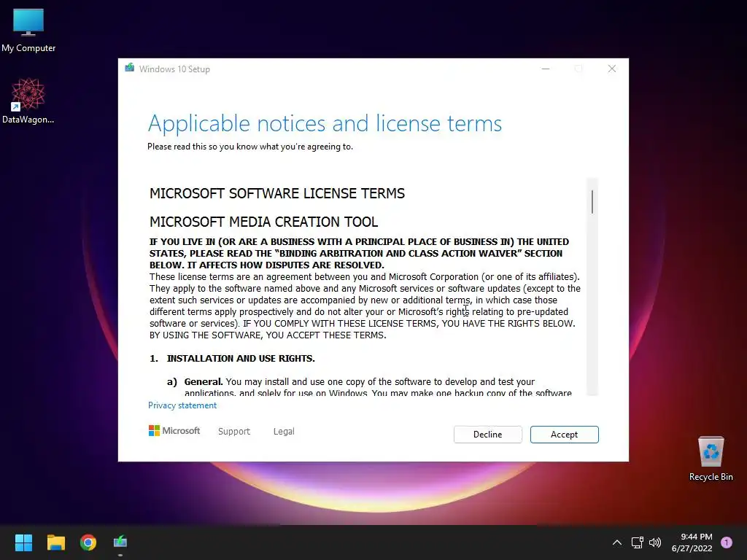Select Windows 10 Setup taskbar icon
Viewport: 747px width, 560px height.
point(120,542)
